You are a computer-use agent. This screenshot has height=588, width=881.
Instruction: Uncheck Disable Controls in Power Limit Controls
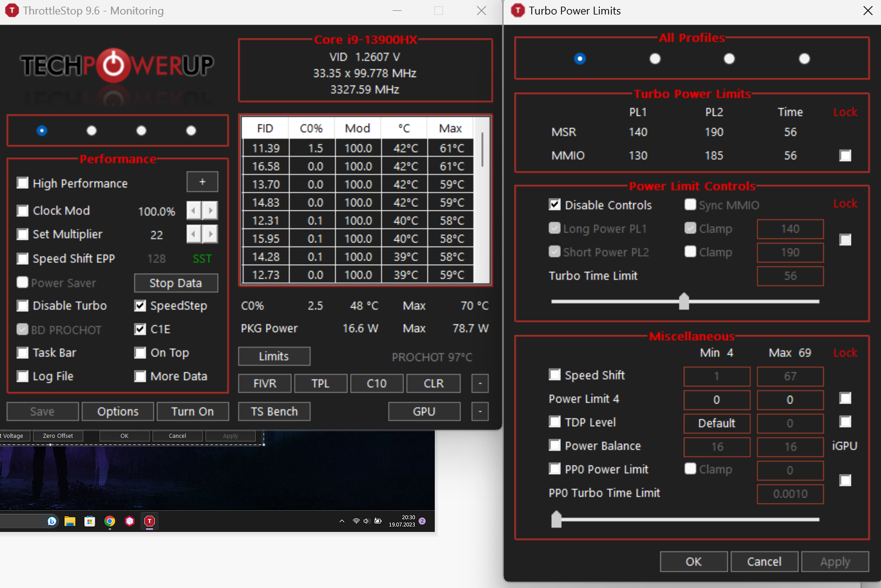[555, 205]
